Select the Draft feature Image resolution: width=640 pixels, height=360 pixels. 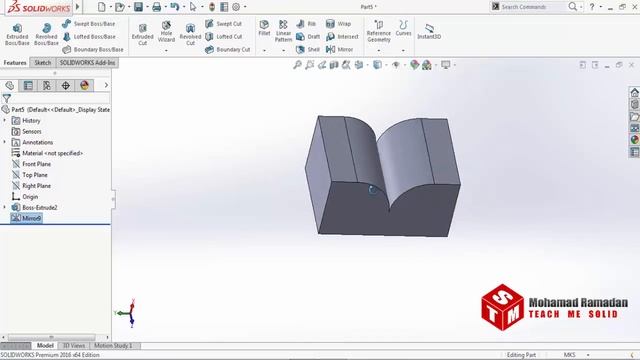[x=308, y=37]
